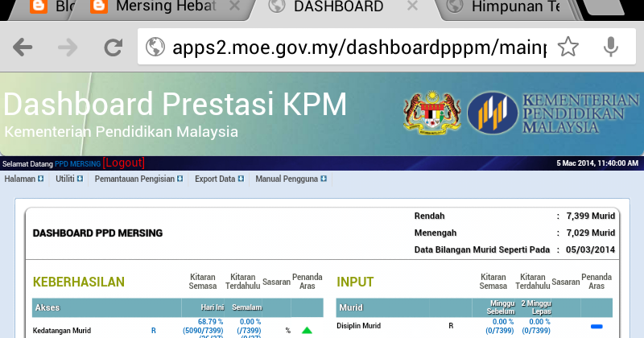644x338 pixels.
Task: Close the DASHBOARD tab
Action: pyautogui.click(x=413, y=6)
